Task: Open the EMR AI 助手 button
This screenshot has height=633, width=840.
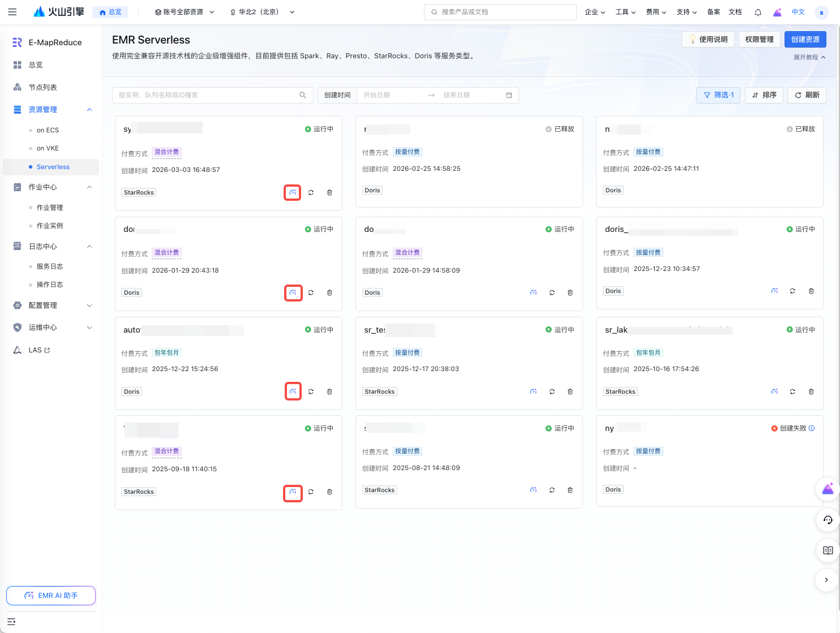Action: click(x=51, y=596)
